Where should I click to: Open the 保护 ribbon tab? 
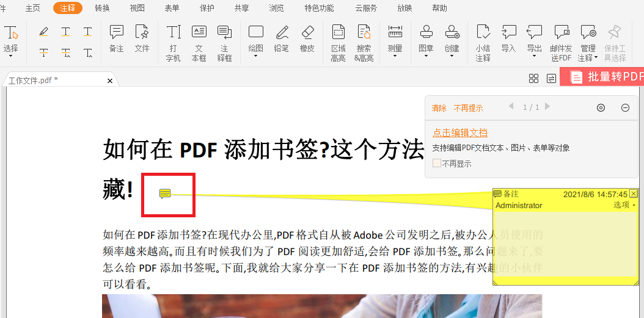(x=207, y=8)
